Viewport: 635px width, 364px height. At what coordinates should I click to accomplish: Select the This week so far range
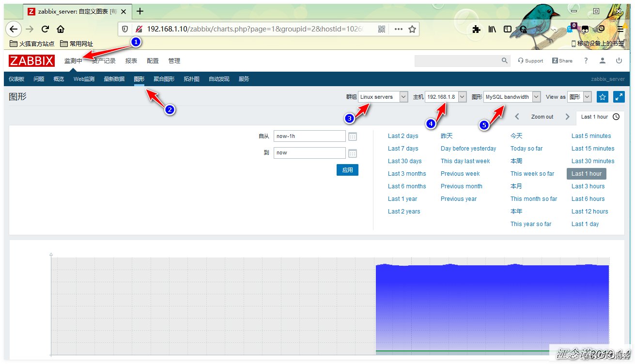532,174
